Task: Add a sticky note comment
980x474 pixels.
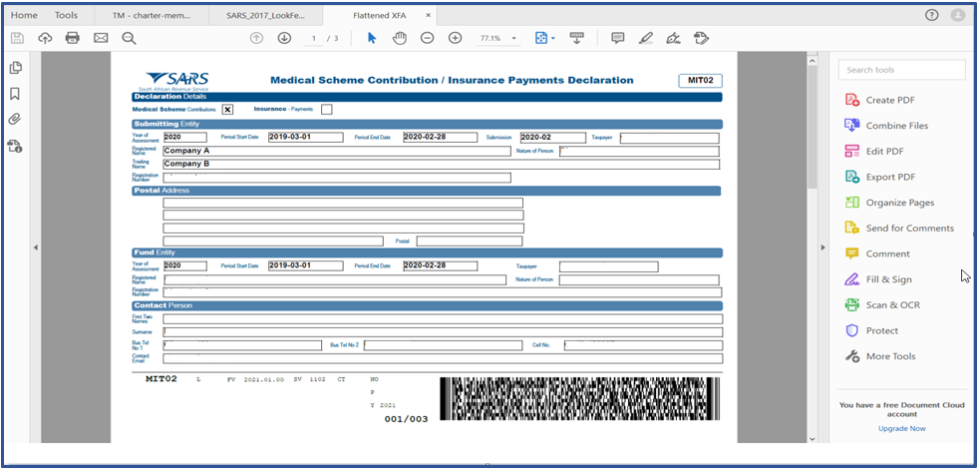Action: (x=617, y=38)
